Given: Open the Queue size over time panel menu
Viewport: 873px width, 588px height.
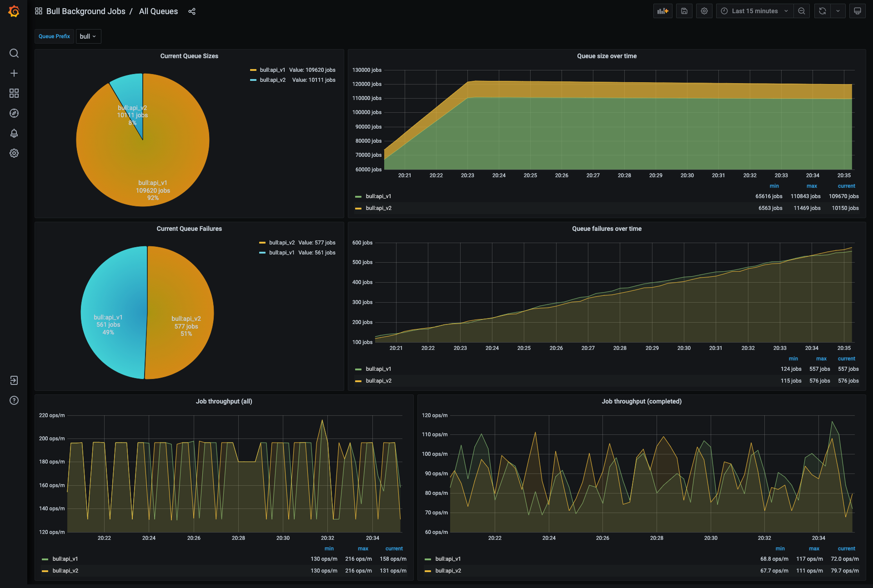Looking at the screenshot, I should pyautogui.click(x=607, y=56).
